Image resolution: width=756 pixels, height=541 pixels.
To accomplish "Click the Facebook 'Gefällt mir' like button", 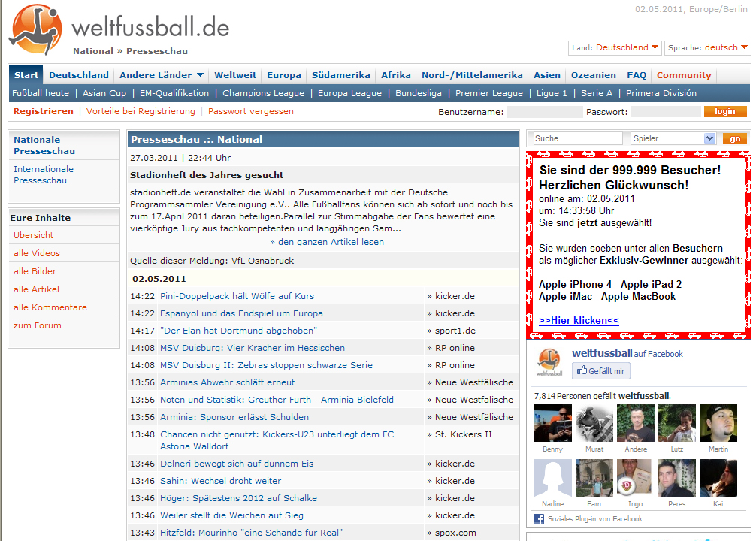I will (x=601, y=371).
